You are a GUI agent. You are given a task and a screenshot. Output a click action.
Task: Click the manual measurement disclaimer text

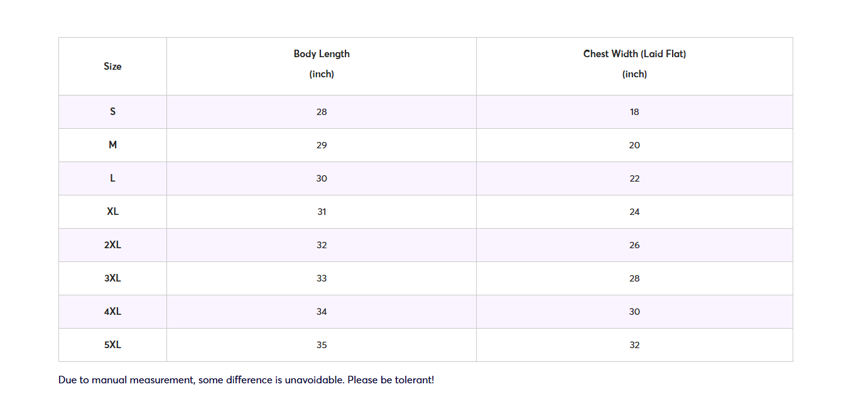pyautogui.click(x=246, y=380)
